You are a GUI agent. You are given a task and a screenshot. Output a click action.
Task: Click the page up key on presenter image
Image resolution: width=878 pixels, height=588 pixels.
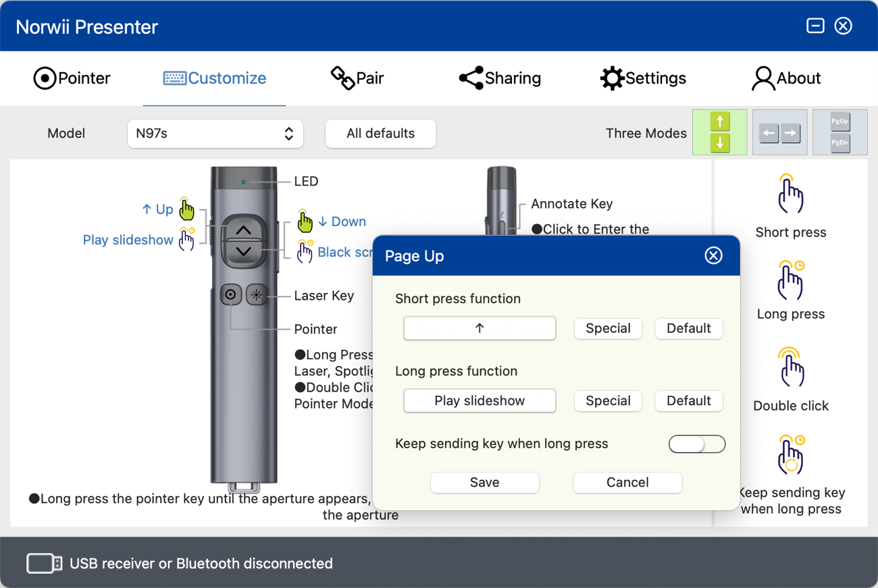(244, 230)
